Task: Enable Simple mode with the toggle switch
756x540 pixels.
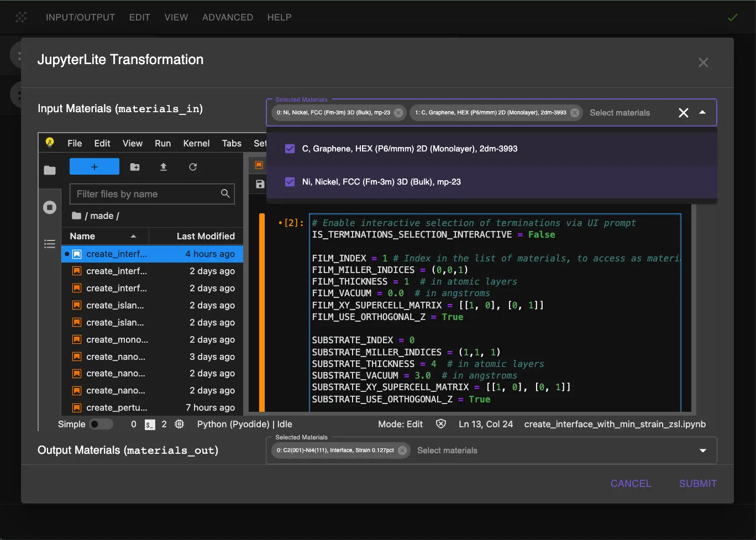Action: click(x=101, y=424)
